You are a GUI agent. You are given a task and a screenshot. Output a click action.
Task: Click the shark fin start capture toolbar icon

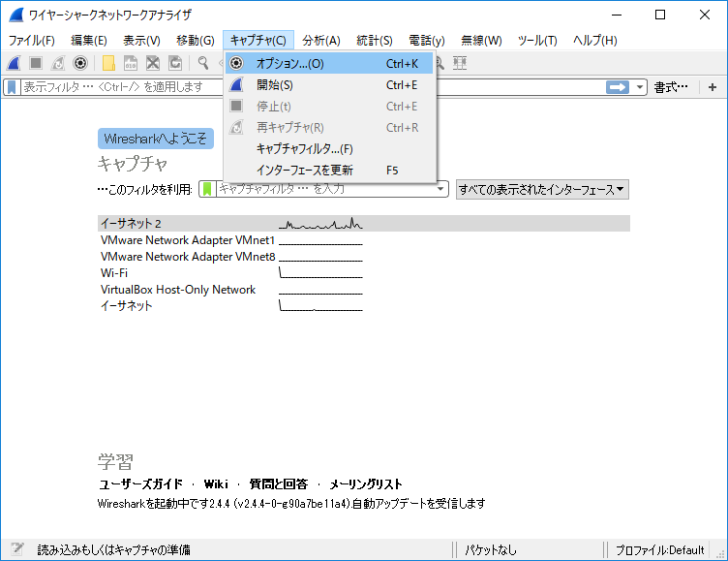tap(14, 63)
